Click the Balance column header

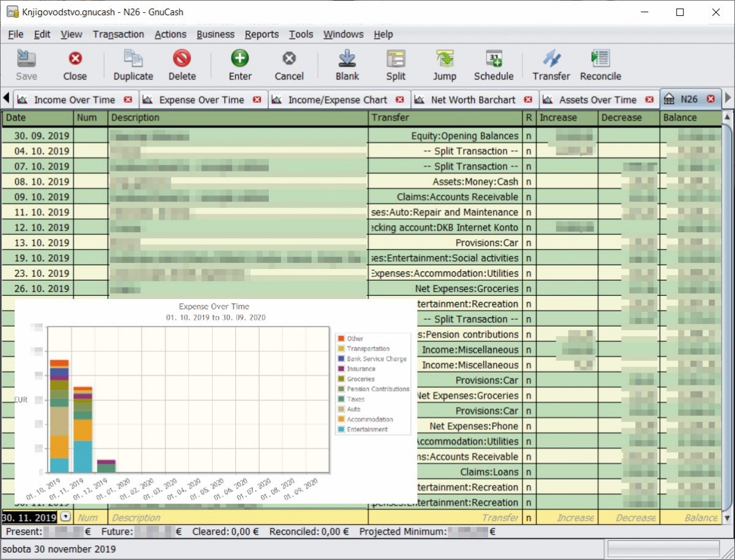coord(692,118)
